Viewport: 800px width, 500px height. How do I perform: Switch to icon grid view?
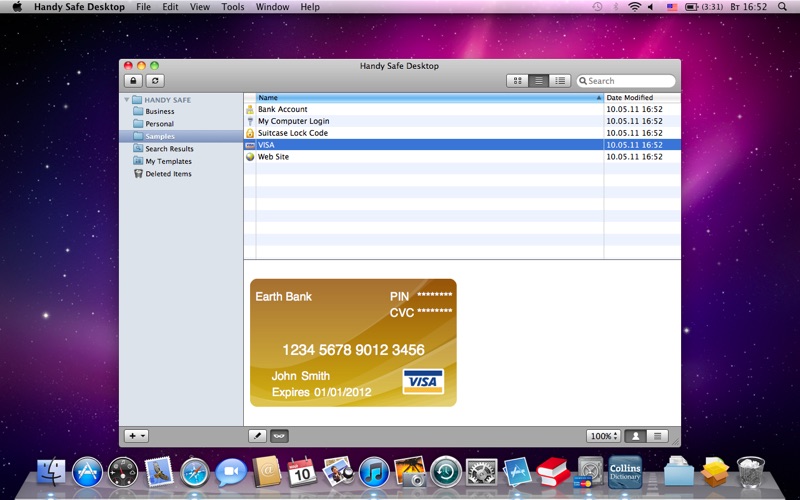517,81
